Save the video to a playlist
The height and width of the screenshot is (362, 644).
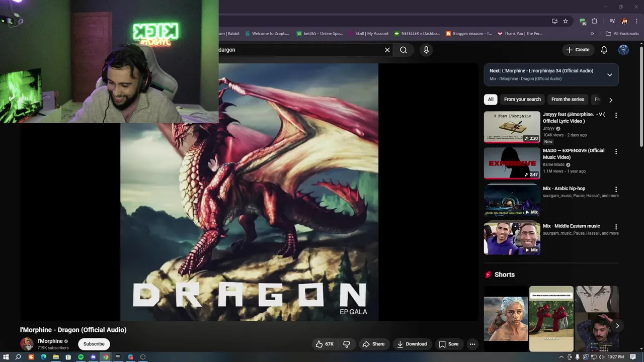pos(448,344)
